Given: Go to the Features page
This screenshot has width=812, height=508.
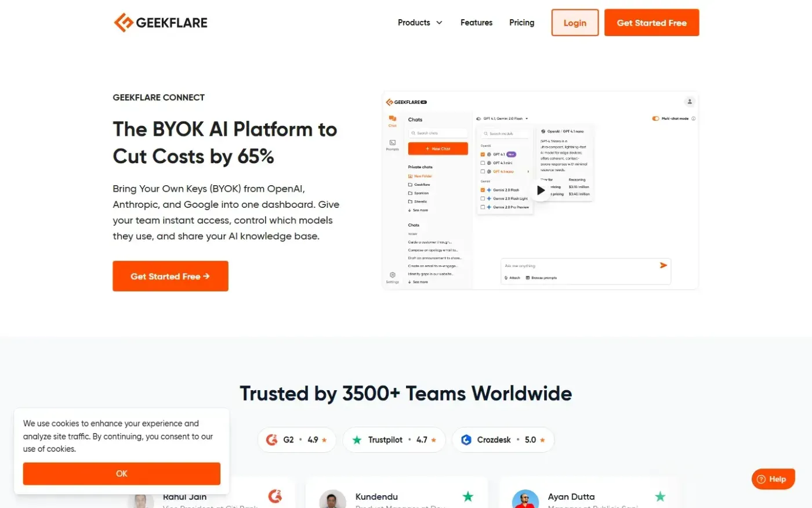Looking at the screenshot, I should (x=476, y=23).
